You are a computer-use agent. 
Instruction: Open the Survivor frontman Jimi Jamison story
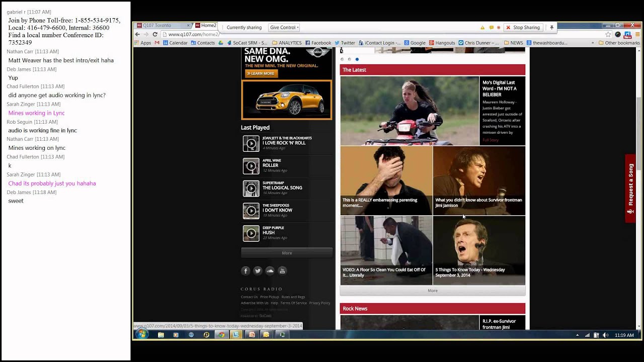point(479,180)
